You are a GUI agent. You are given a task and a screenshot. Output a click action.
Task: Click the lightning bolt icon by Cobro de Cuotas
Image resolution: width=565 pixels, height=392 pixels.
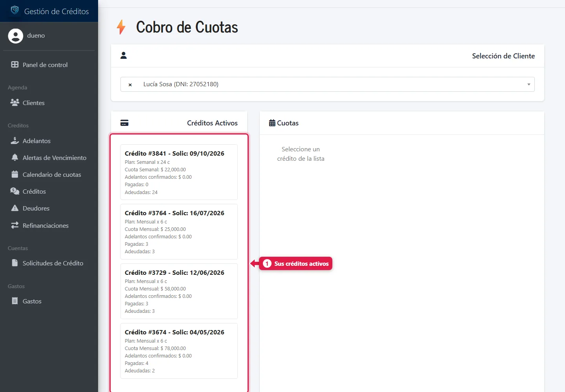tap(121, 27)
